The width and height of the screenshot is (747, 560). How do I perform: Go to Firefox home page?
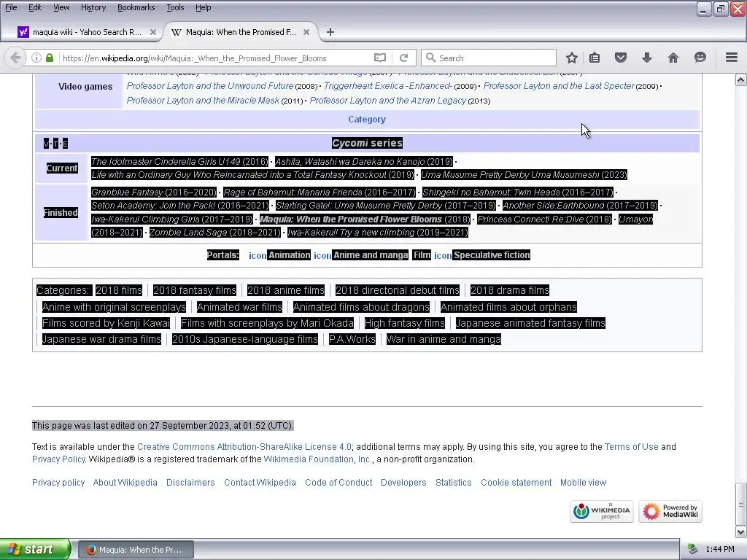(x=673, y=58)
